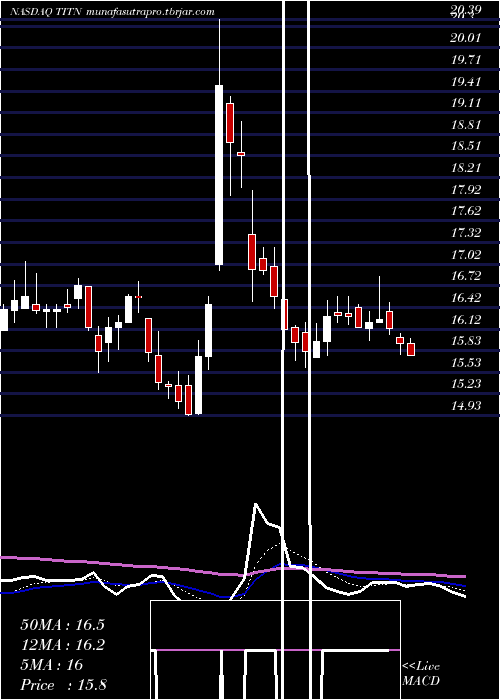Click the 16.12 price axis label
The image size is (500, 700).
point(466,319)
